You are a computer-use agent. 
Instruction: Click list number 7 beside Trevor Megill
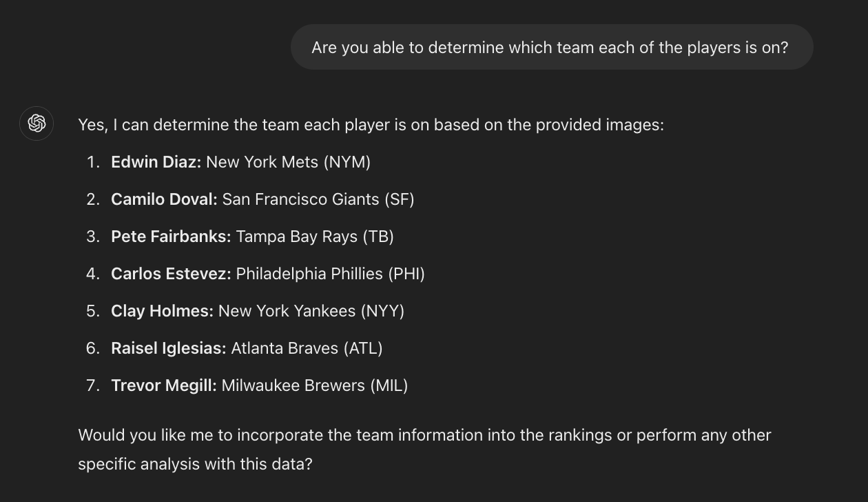pyautogui.click(x=93, y=385)
